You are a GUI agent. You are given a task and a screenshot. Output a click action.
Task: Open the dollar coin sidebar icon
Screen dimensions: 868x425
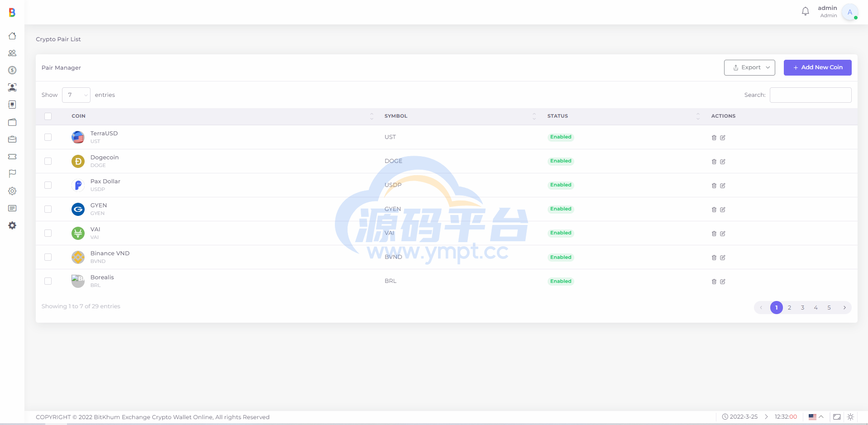pos(12,70)
